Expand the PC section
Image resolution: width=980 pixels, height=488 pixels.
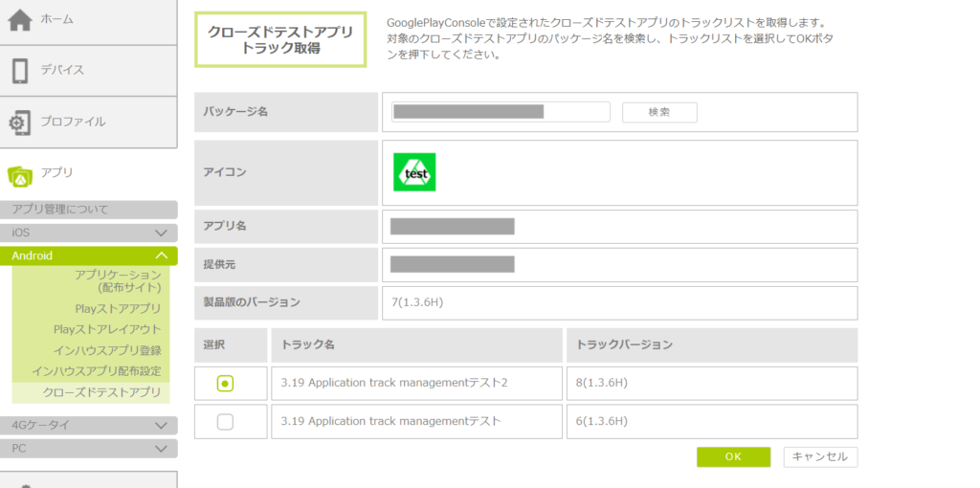[161, 448]
